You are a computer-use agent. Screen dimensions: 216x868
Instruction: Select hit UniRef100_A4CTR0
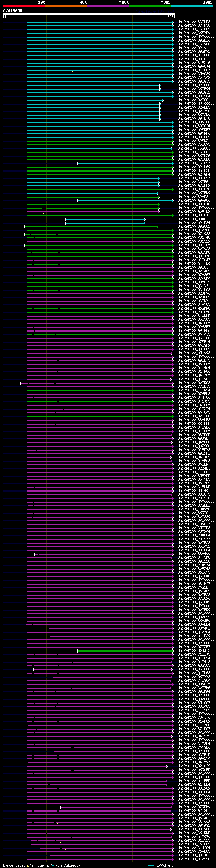[194, 264]
